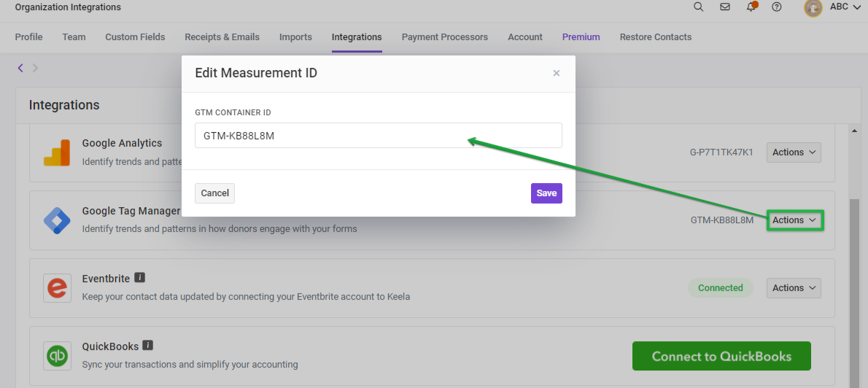Click the Organization Integrations page title
The height and width of the screenshot is (388, 868).
tap(68, 7)
